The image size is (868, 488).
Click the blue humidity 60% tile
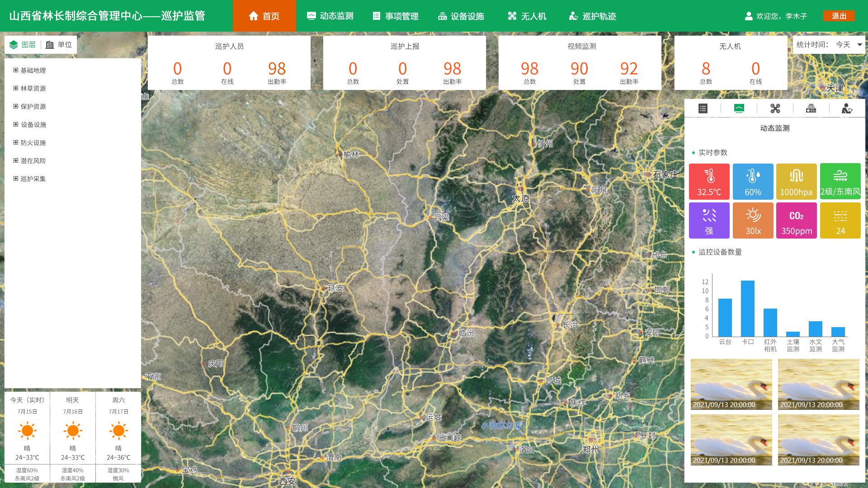coord(753,182)
